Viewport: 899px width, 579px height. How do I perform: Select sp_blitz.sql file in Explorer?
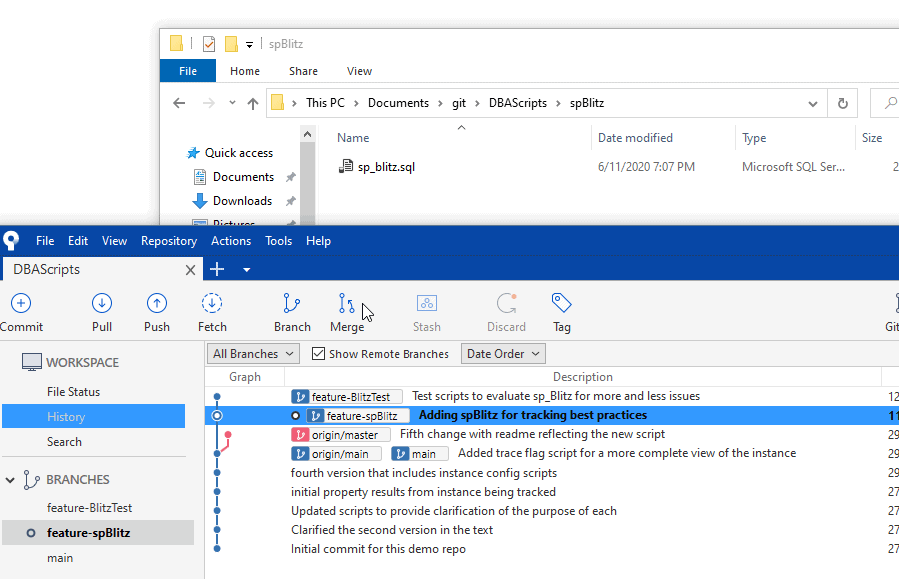click(x=386, y=167)
